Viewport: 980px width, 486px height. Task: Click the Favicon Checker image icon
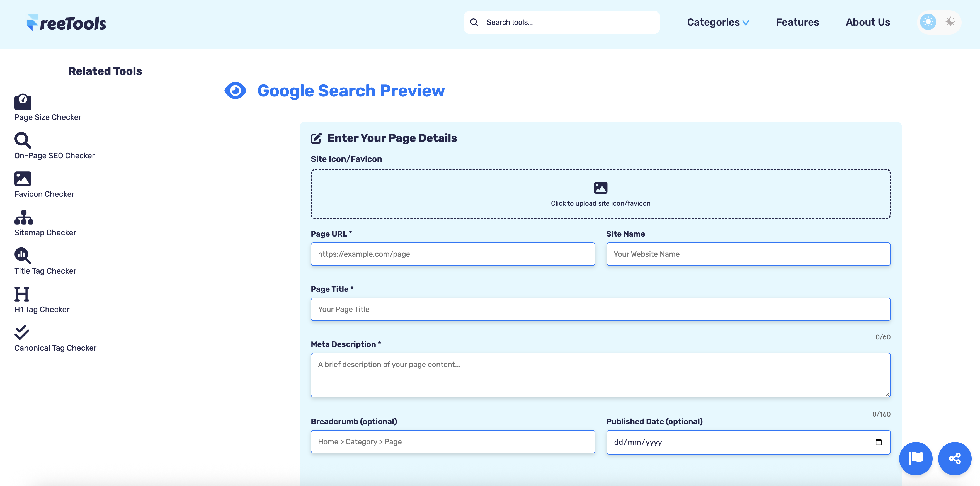point(23,179)
